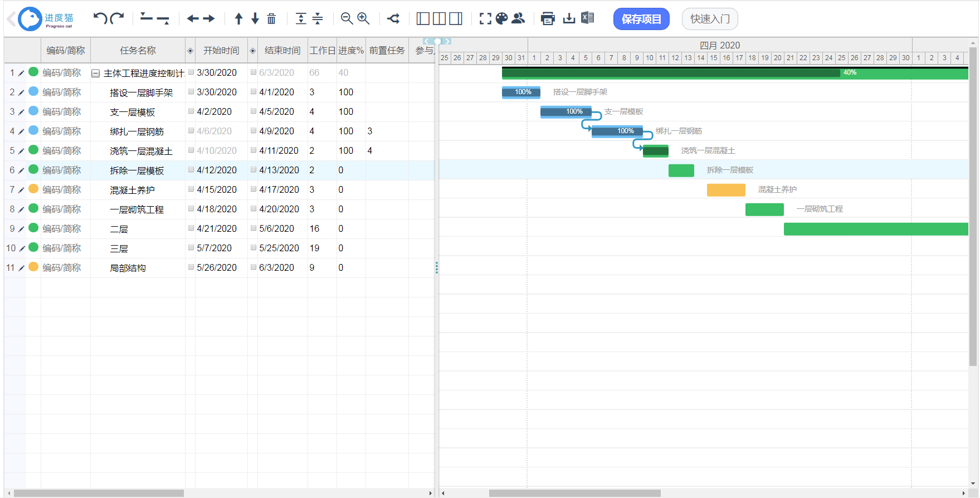The width and height of the screenshot is (980, 498).
Task: Switch to the split half-and-half layout icon
Action: pyautogui.click(x=439, y=18)
